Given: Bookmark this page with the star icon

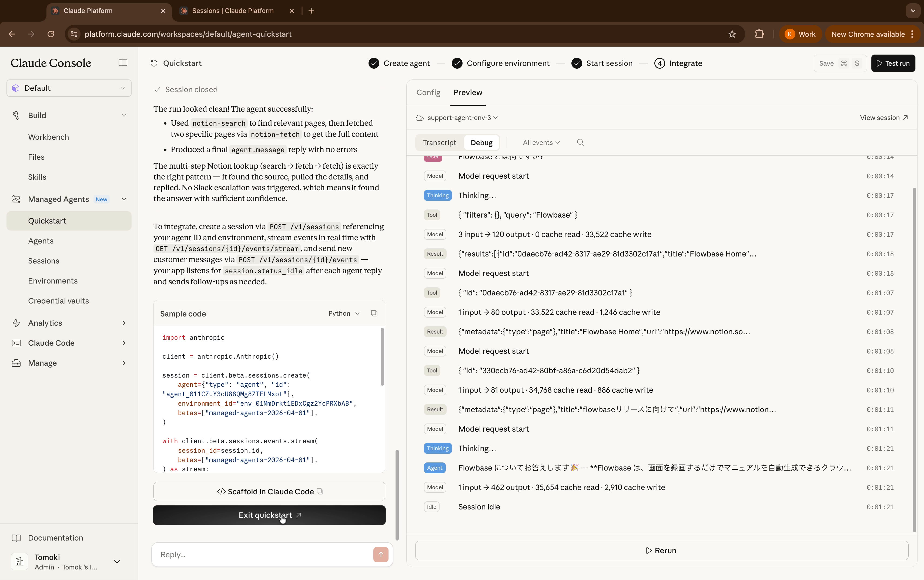Looking at the screenshot, I should point(732,34).
